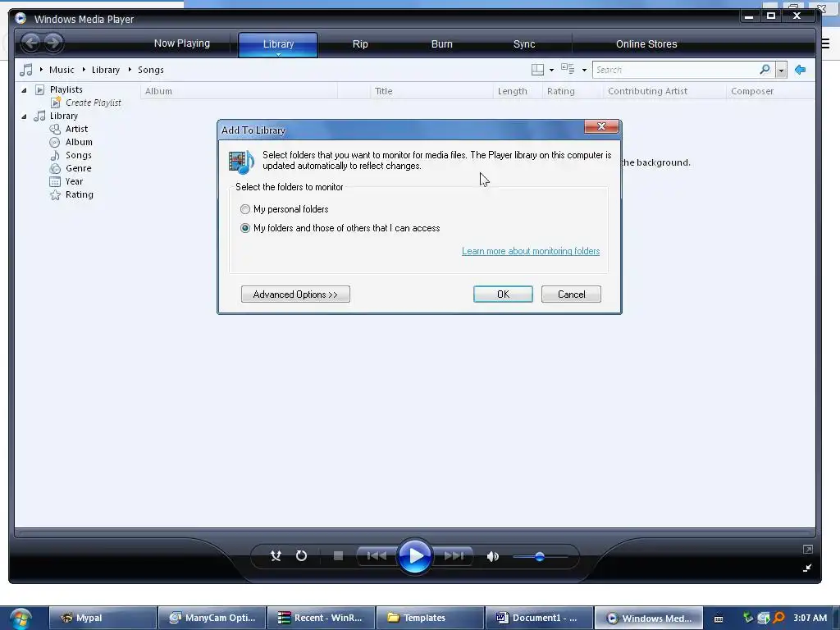Click the seek bar
The image size is (840, 630).
(x=414, y=533)
